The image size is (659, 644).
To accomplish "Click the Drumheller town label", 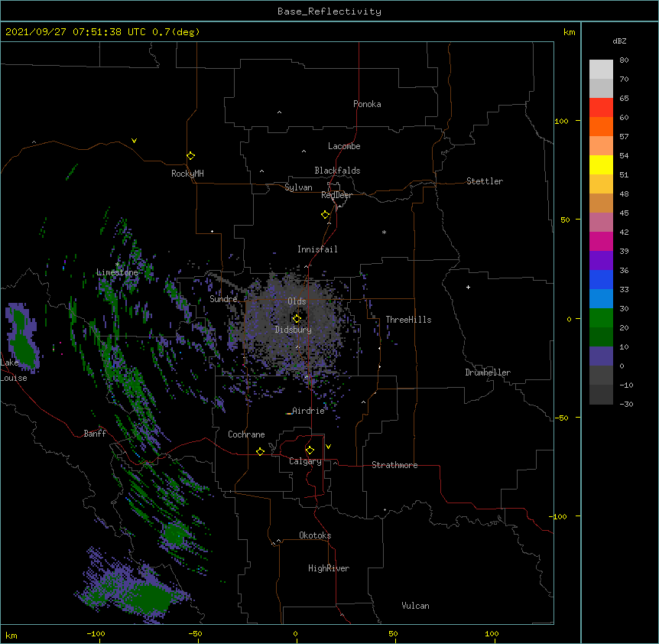I will 488,372.
